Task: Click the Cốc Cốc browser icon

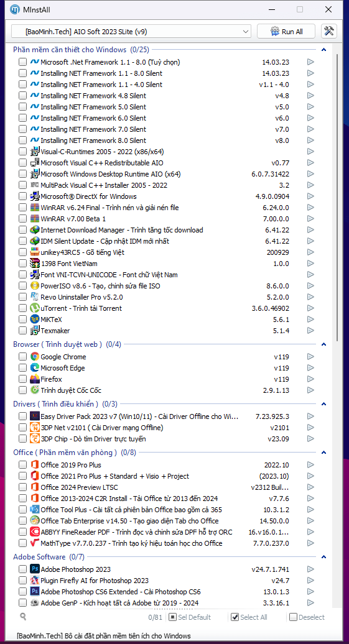Action: click(35, 390)
